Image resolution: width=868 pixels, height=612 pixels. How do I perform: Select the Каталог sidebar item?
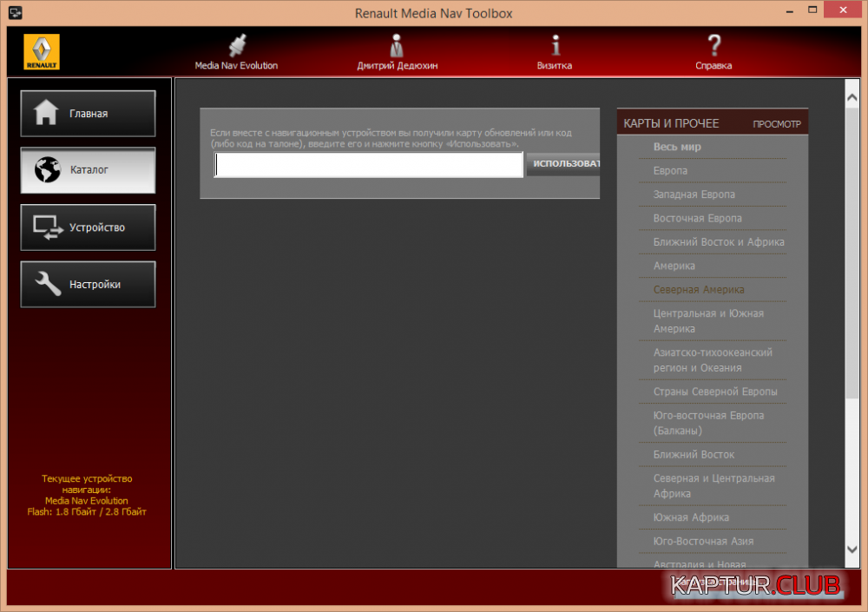(x=88, y=170)
